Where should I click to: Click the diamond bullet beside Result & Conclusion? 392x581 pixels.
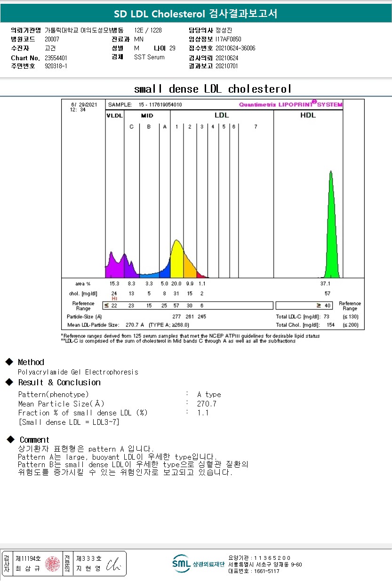(9, 382)
